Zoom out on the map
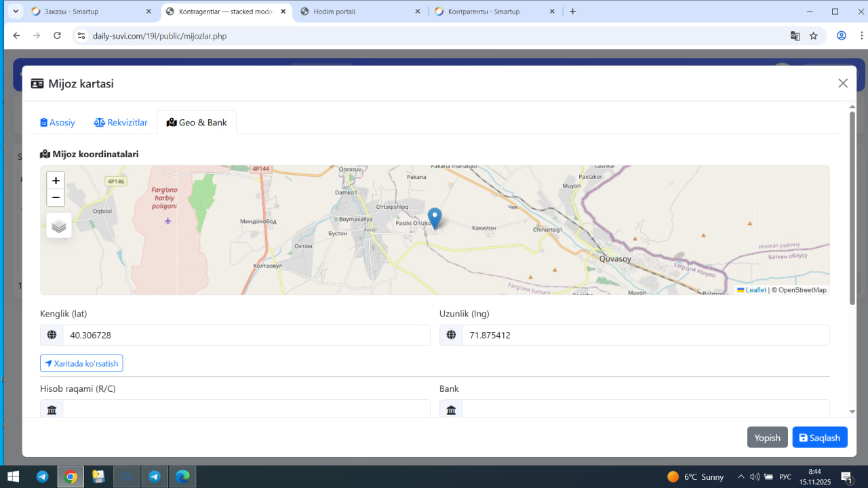The height and width of the screenshot is (488, 868). pyautogui.click(x=56, y=198)
